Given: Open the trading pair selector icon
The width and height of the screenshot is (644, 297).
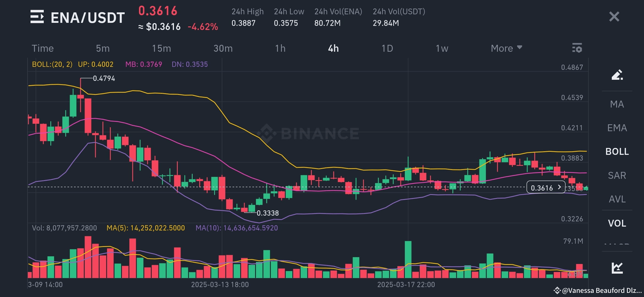Looking at the screenshot, I should pos(37,17).
